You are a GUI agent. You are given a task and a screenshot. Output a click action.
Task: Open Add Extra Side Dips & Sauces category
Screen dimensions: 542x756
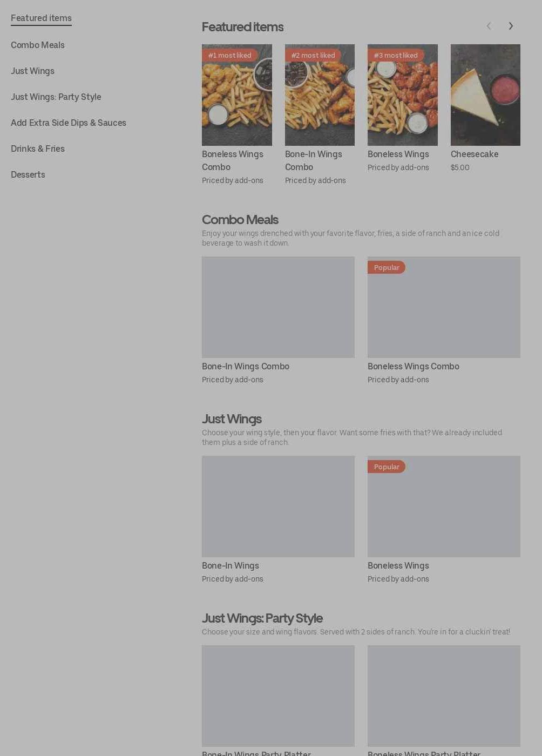click(69, 123)
